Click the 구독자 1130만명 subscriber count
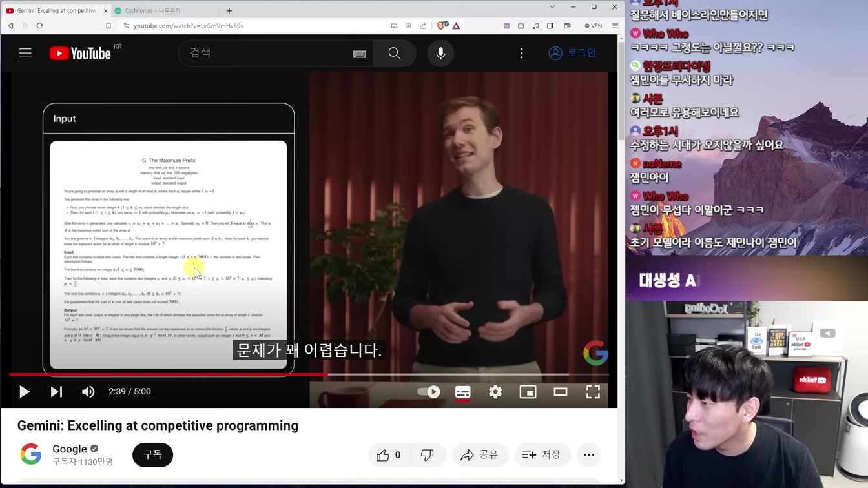This screenshot has width=868, height=488. click(83, 462)
